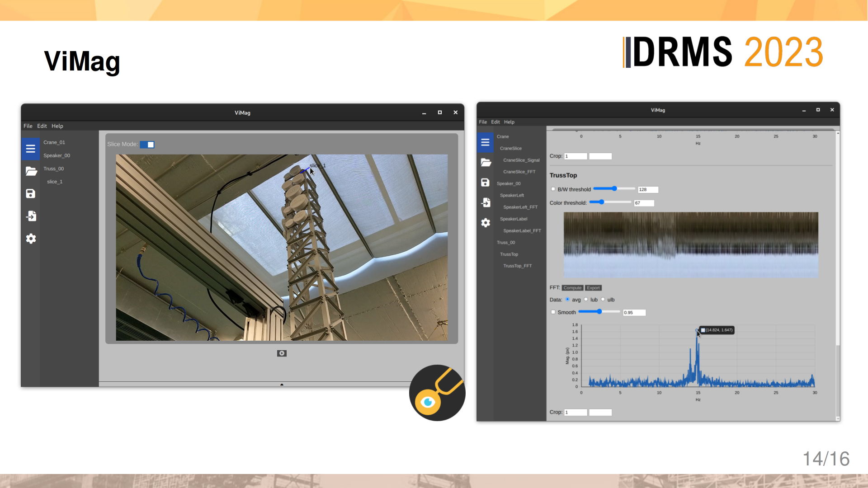This screenshot has height=488, width=868.
Task: Select TrussTop_FFT in right window tree
Action: (517, 266)
